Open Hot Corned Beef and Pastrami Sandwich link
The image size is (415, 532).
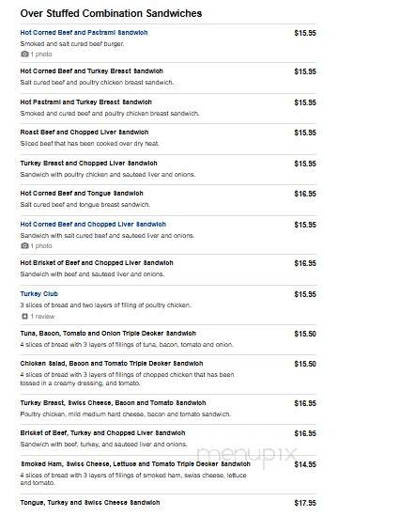click(84, 33)
